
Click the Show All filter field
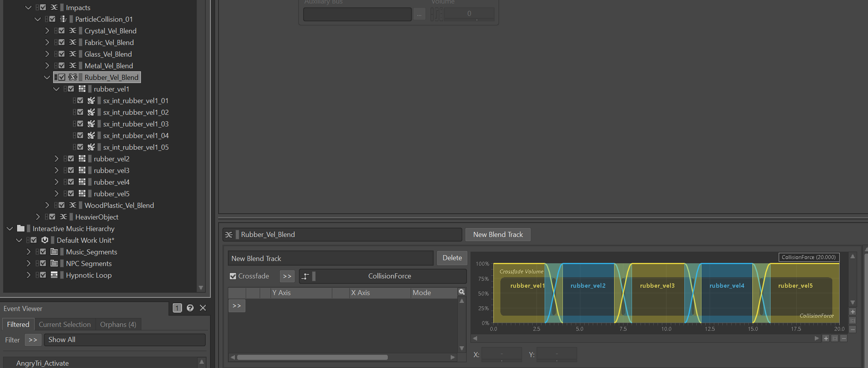pyautogui.click(x=125, y=340)
